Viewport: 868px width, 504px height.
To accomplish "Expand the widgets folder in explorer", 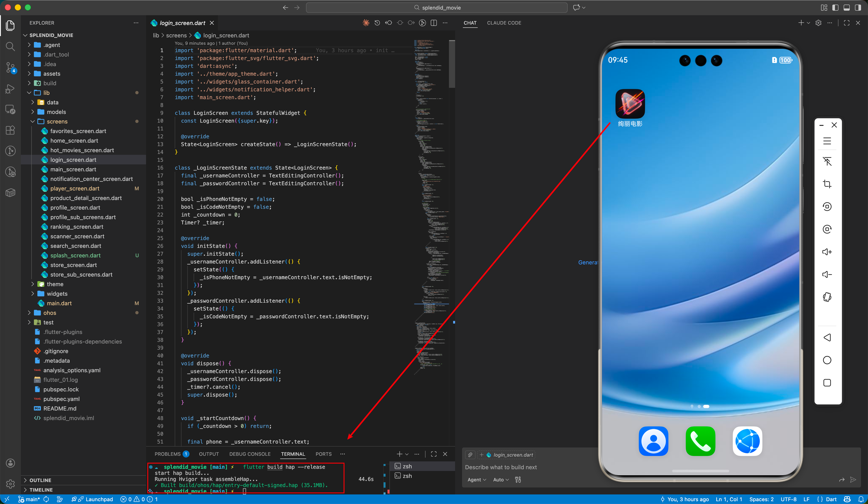I will [x=57, y=294].
